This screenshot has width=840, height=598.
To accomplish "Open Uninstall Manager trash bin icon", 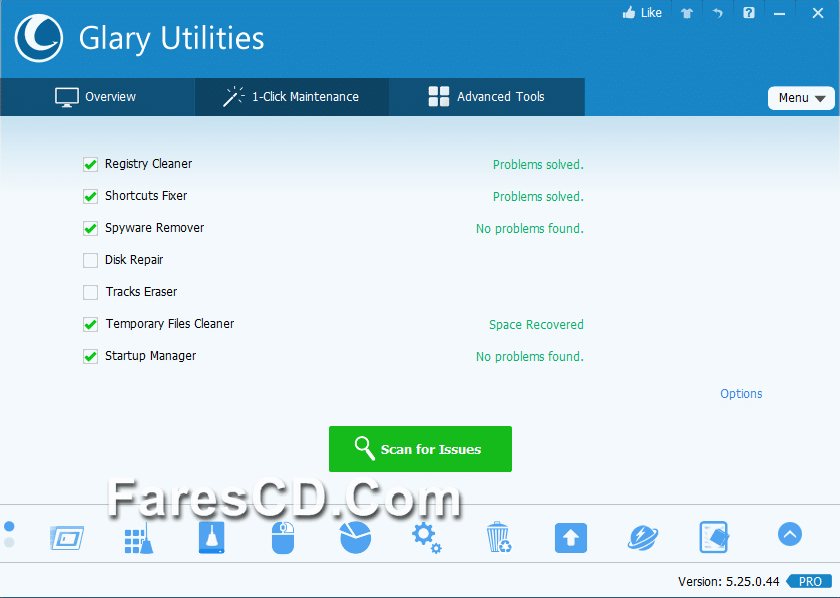I will (x=499, y=537).
